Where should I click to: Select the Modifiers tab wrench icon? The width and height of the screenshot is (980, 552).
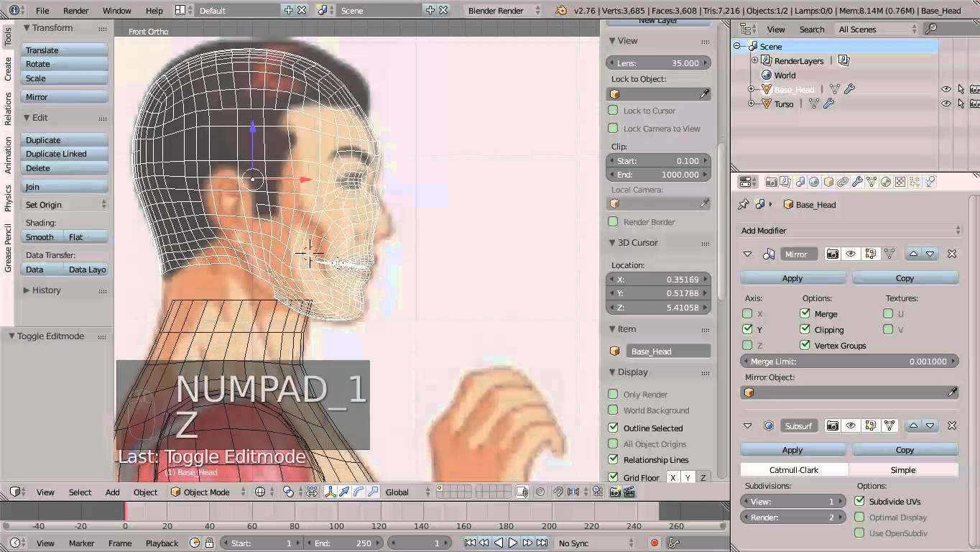click(x=857, y=181)
